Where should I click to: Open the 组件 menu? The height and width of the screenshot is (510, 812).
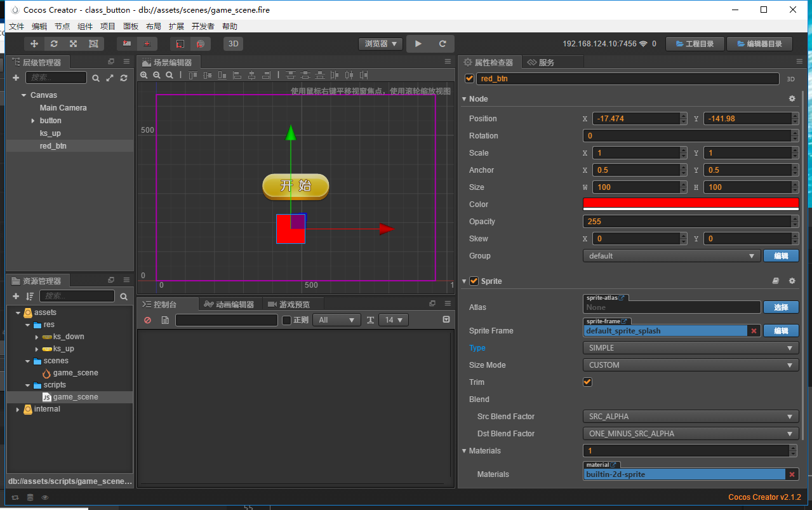pyautogui.click(x=85, y=26)
